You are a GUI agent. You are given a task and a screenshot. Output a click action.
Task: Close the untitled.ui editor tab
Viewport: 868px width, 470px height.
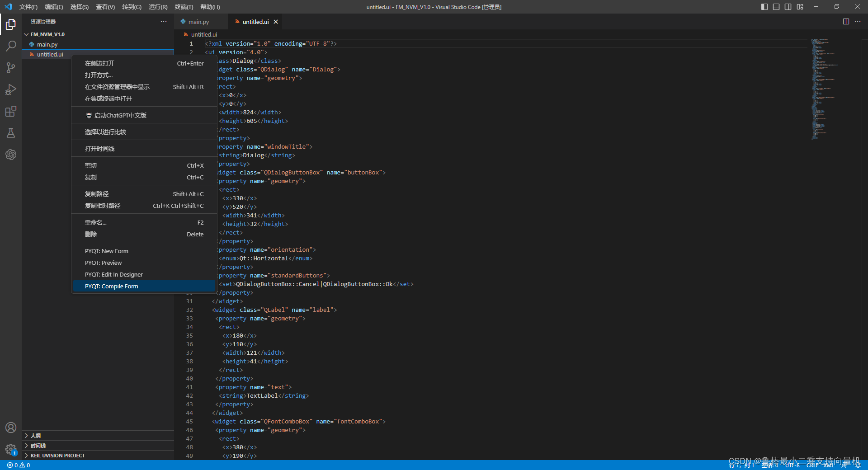coord(276,22)
